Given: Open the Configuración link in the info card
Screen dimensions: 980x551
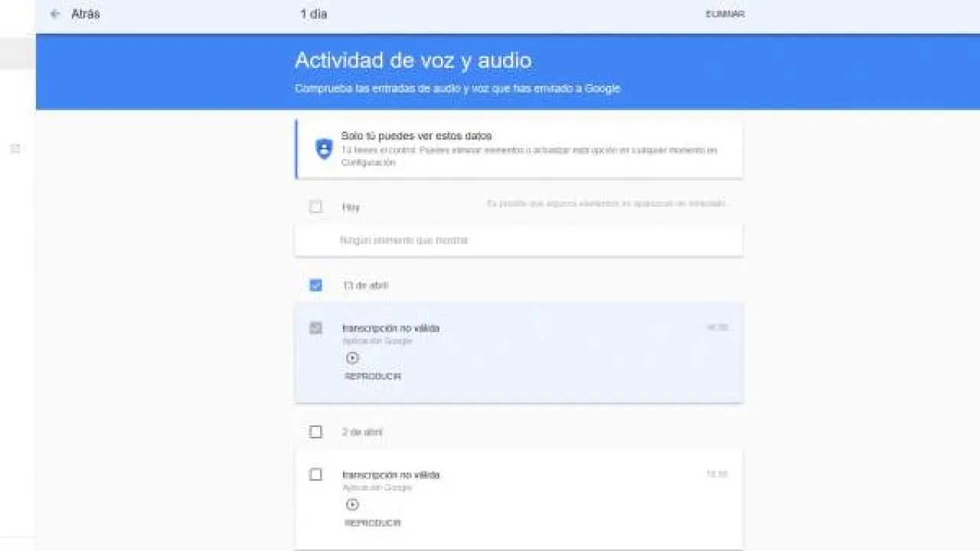Looking at the screenshot, I should pos(369,162).
